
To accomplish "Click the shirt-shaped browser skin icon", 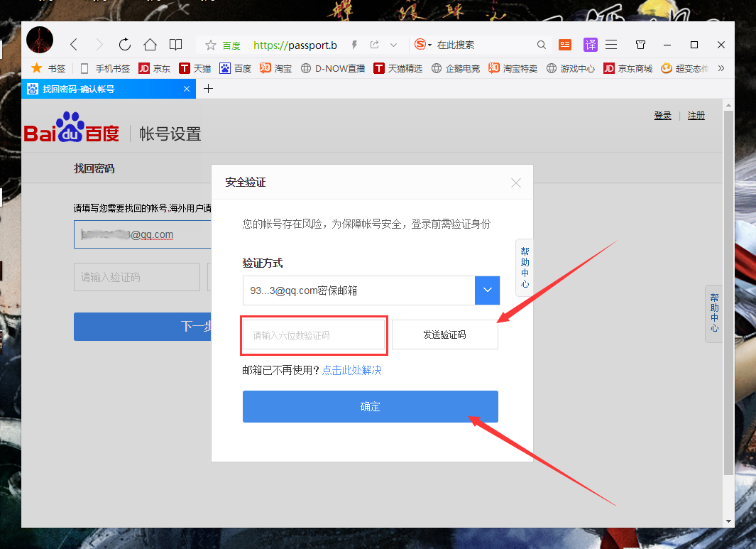I will coord(640,44).
